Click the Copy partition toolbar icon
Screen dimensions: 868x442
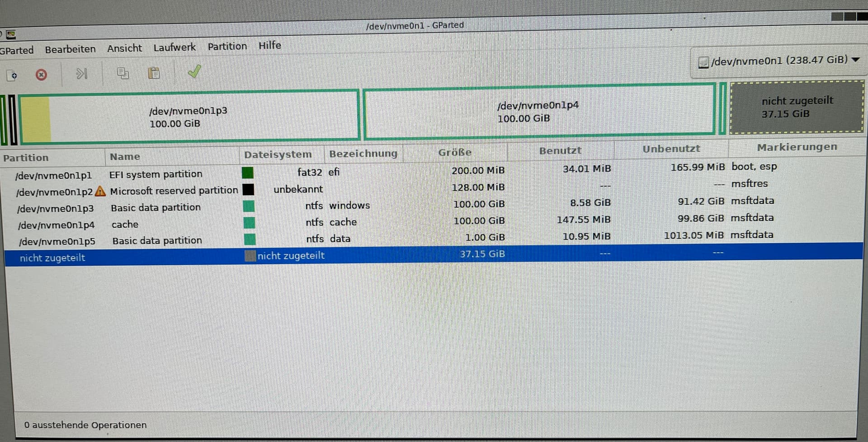pyautogui.click(x=123, y=73)
